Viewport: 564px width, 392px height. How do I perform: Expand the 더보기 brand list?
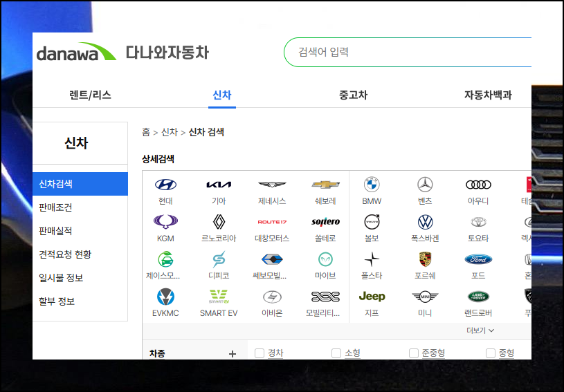480,330
